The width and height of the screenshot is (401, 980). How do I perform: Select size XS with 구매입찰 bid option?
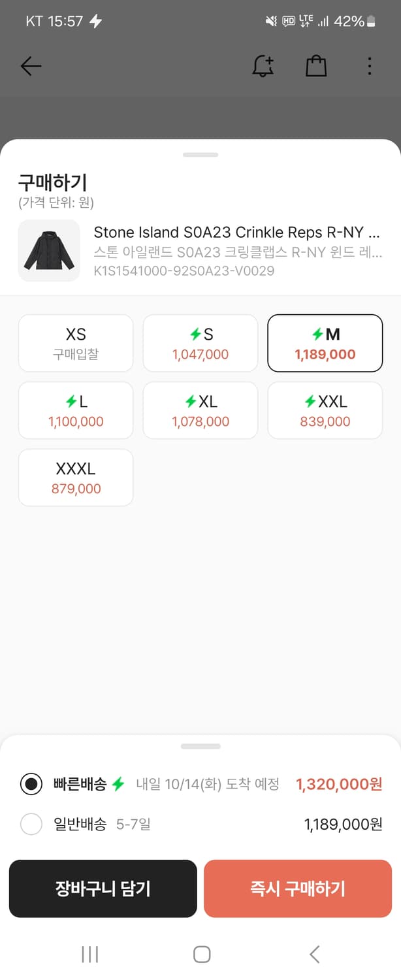[x=76, y=343]
